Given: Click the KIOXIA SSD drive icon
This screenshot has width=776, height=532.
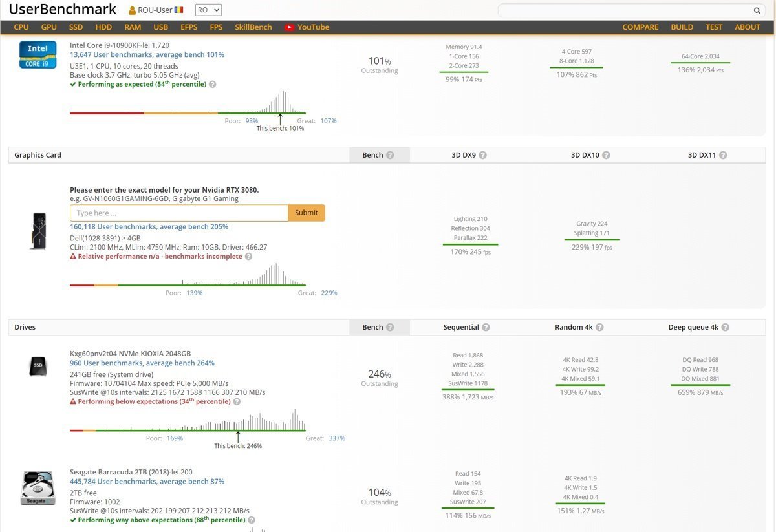Looking at the screenshot, I should click(x=38, y=367).
